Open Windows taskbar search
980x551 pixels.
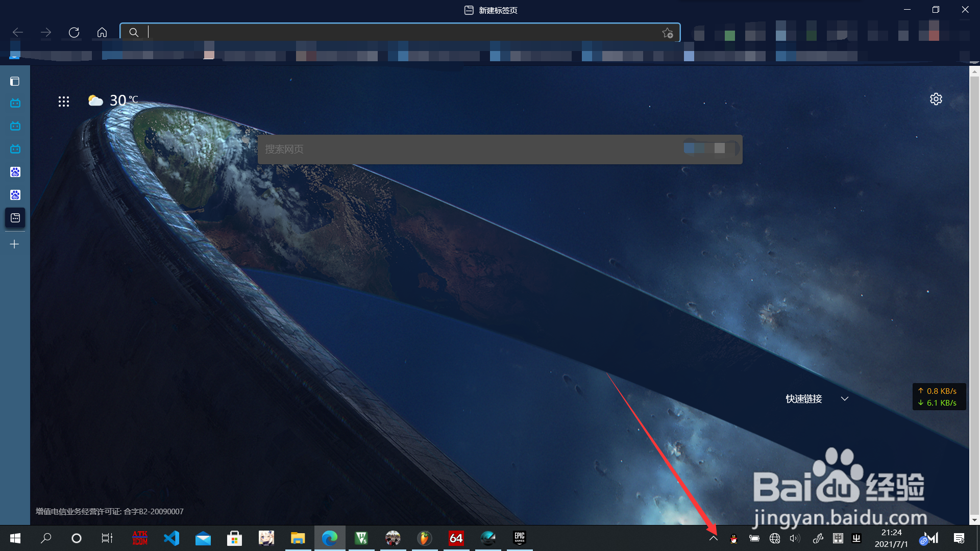(46, 538)
